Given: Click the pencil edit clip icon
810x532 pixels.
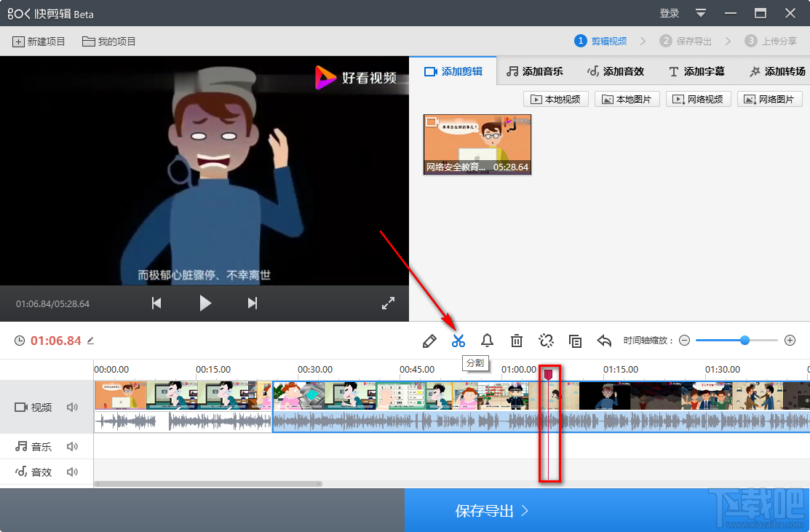Looking at the screenshot, I should [x=429, y=341].
